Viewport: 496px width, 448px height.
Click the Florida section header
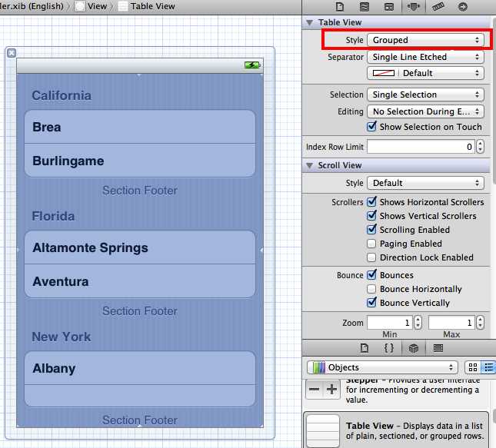tap(53, 216)
